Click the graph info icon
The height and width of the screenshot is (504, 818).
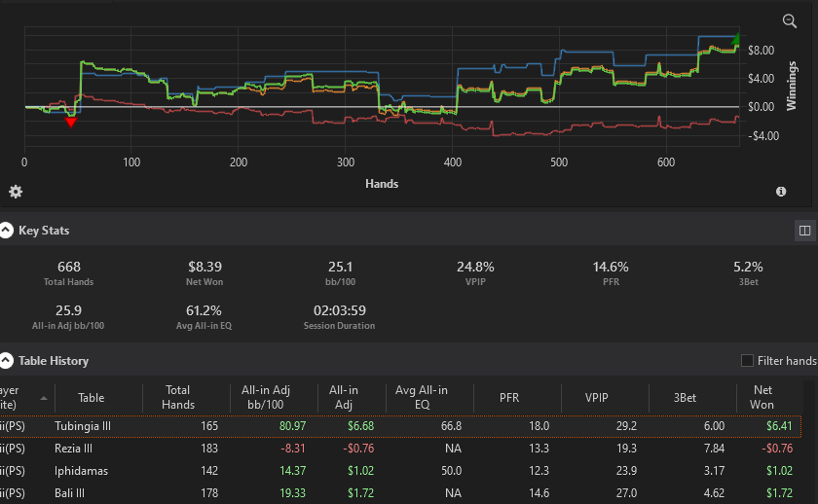point(780,192)
